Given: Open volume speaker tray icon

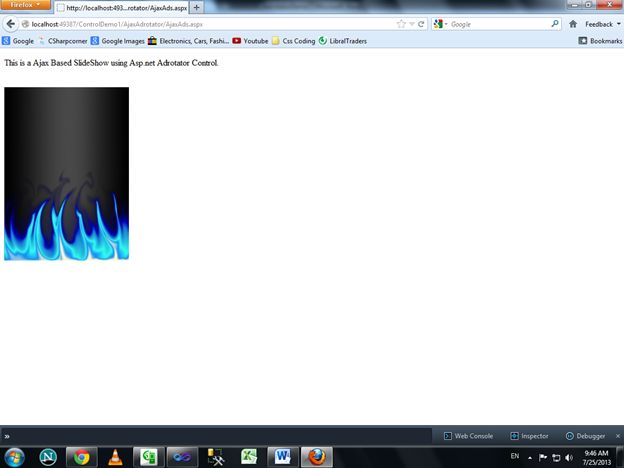Looking at the screenshot, I should coord(569,458).
